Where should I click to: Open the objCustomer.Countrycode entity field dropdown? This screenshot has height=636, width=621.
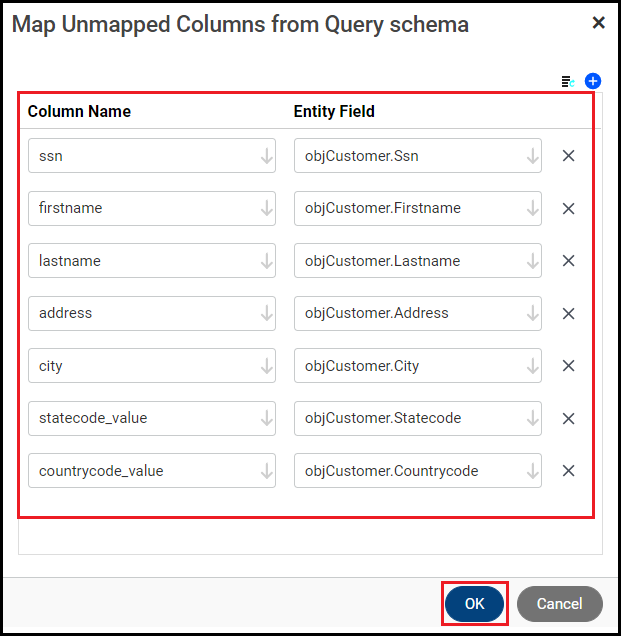(x=532, y=471)
